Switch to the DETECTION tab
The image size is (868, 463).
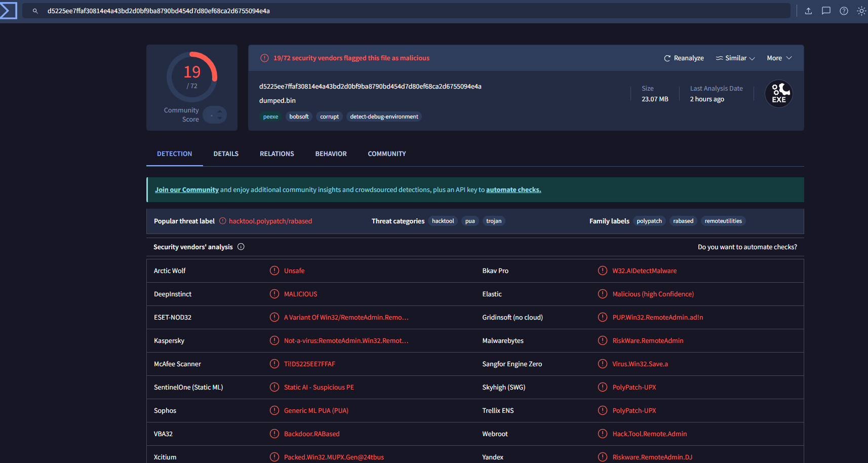(x=174, y=154)
